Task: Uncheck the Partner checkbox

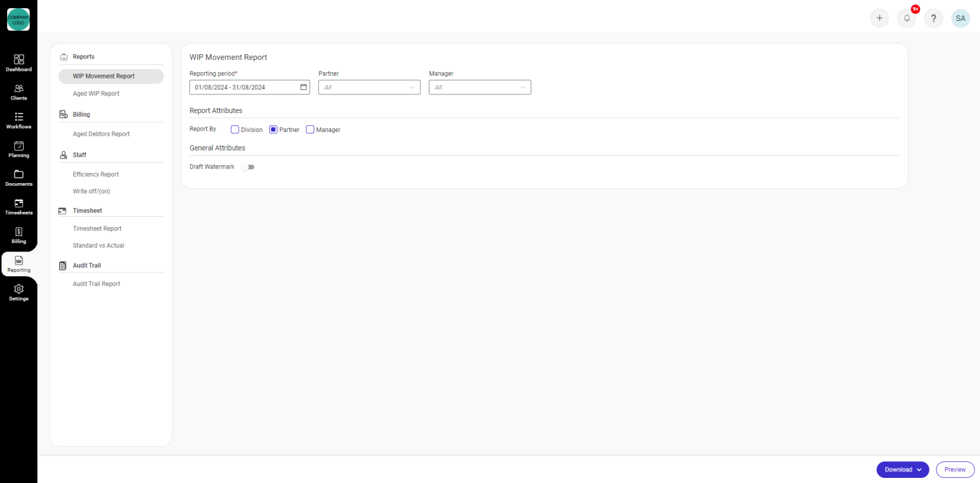Action: point(272,129)
